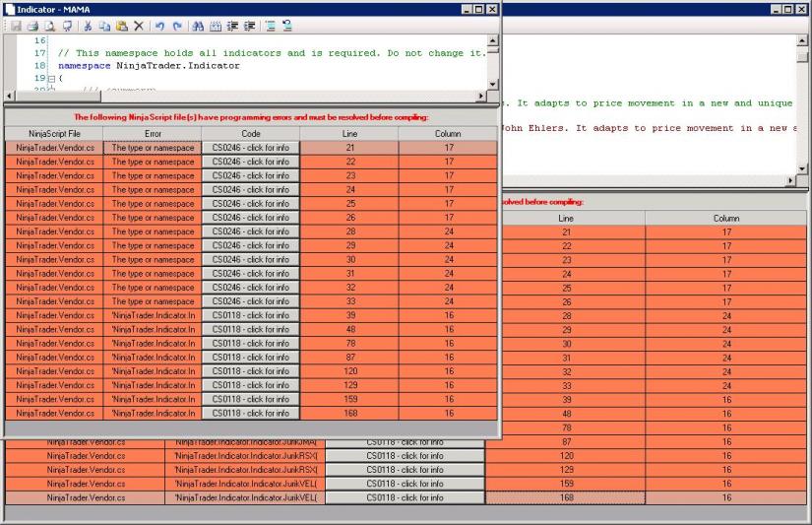812x525 pixels.
Task: Open CS0246 info for the line 22 error
Action: tap(251, 162)
